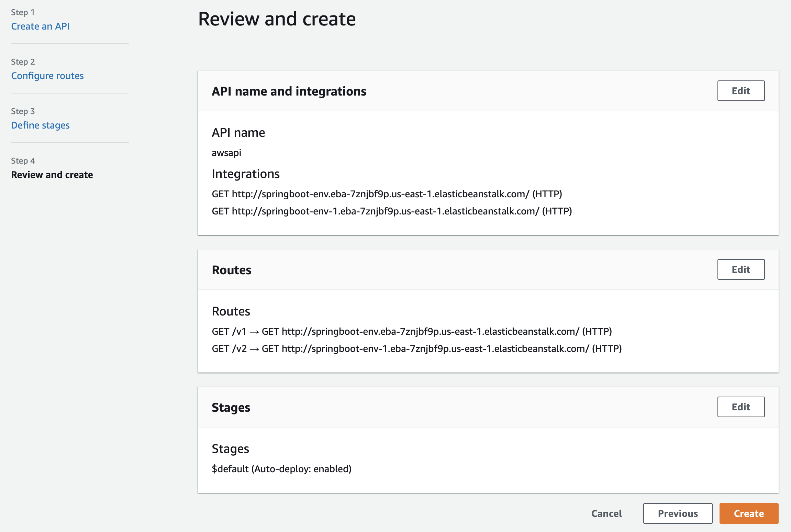Edit the Routes section
Viewport: 791px width, 532px height.
[x=740, y=269]
